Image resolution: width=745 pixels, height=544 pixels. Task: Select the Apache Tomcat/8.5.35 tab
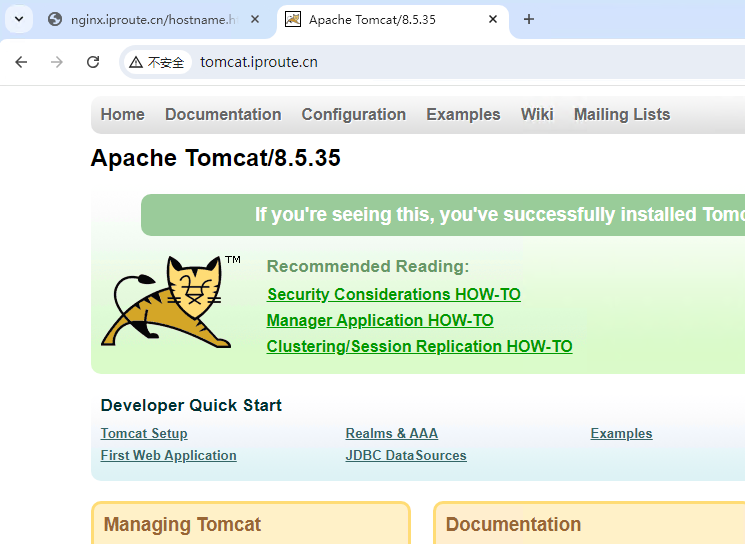pyautogui.click(x=380, y=20)
